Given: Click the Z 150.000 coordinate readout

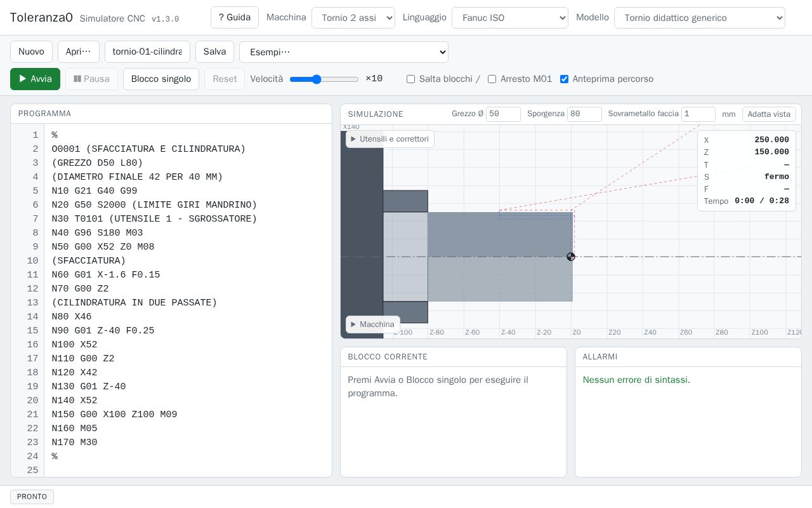Looking at the screenshot, I should (747, 152).
